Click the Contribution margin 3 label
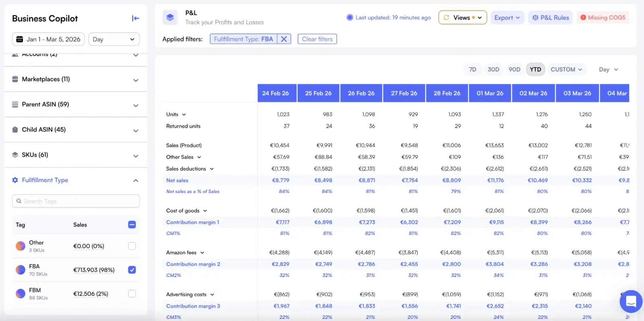 [x=193, y=306]
